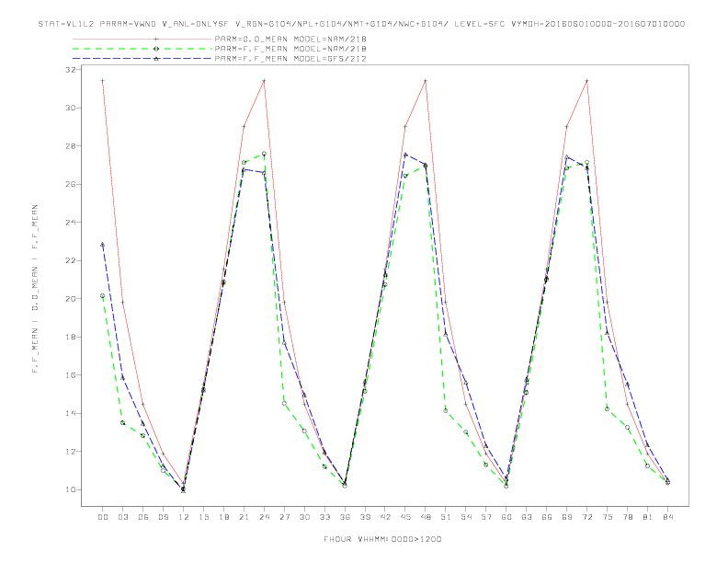The width and height of the screenshot is (728, 563).
Task: Select legend text PARM=O.O_MEAN MODEL=NAM/218
Action: 290,39
